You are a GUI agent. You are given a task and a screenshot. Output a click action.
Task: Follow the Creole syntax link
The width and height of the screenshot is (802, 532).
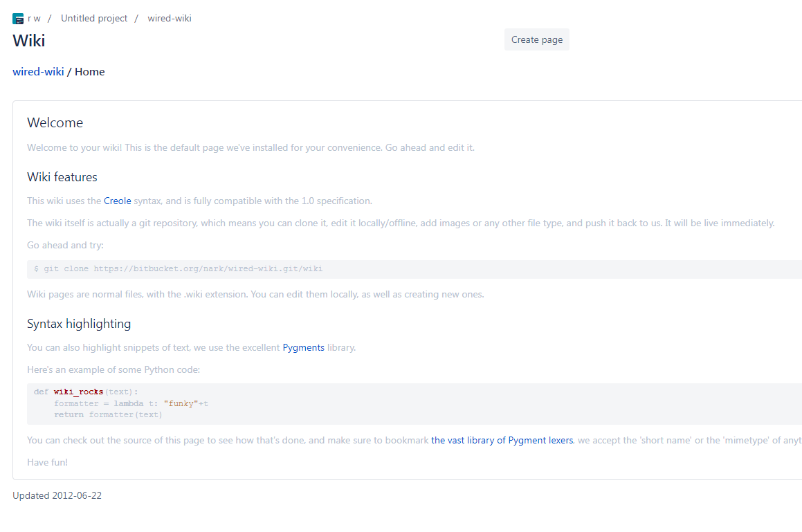click(117, 201)
